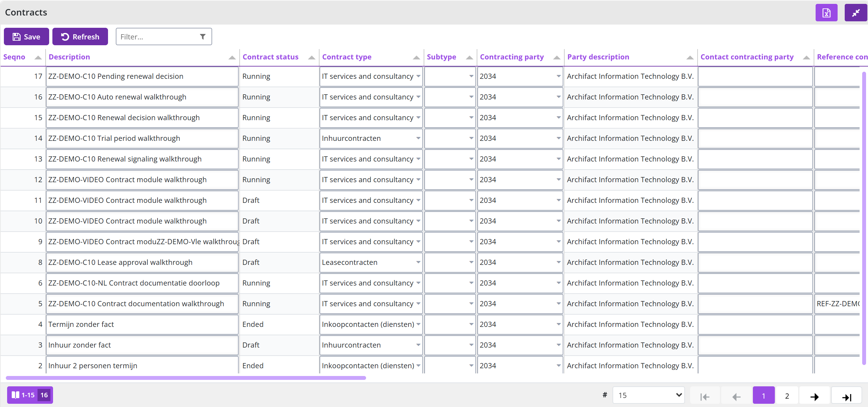
Task: Collapse the Contracts panel view
Action: coord(855,13)
